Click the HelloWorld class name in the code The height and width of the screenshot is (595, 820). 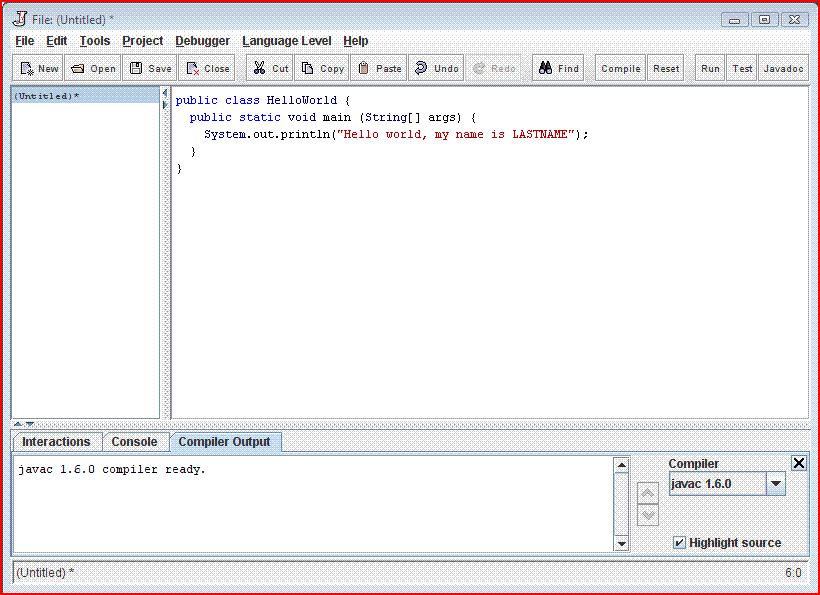[x=302, y=100]
